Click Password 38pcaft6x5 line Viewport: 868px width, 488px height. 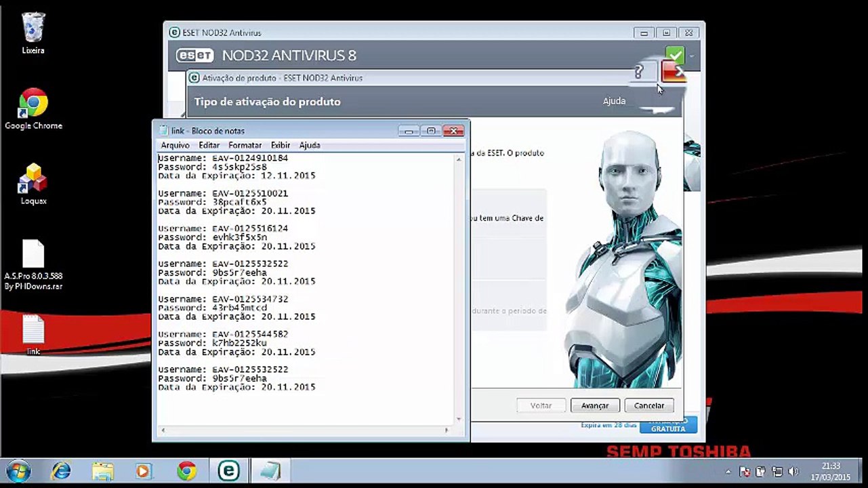[212, 202]
